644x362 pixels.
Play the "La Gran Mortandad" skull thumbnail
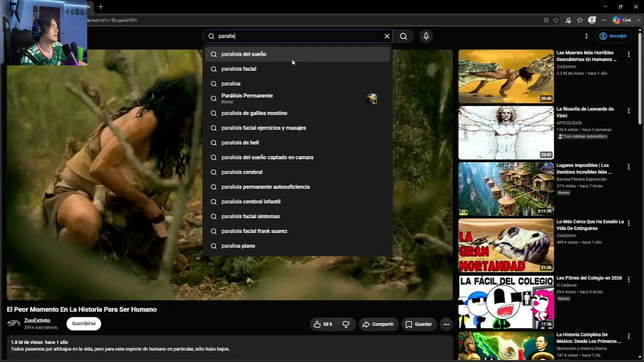[x=506, y=245]
